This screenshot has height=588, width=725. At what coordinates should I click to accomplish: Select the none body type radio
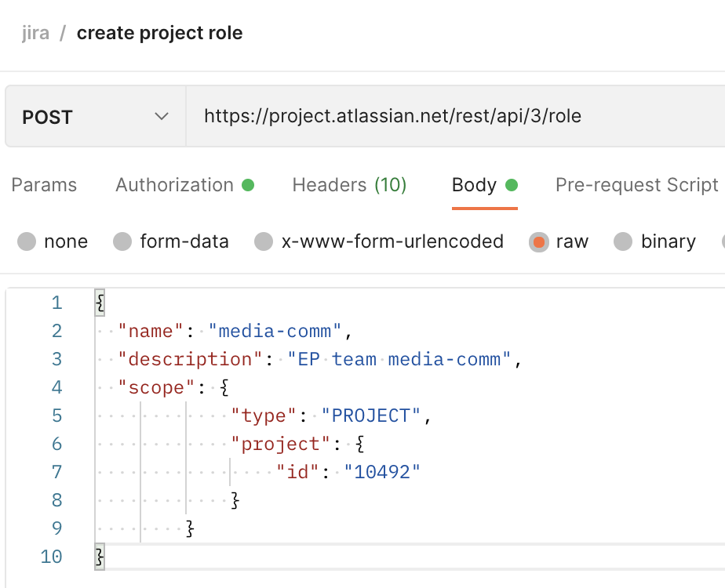point(27,241)
